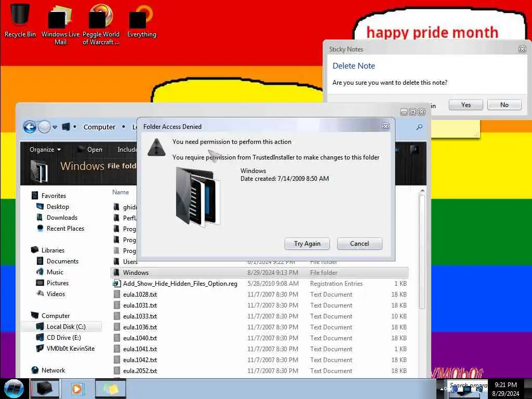Select file eula.1033.txt

tap(260, 316)
